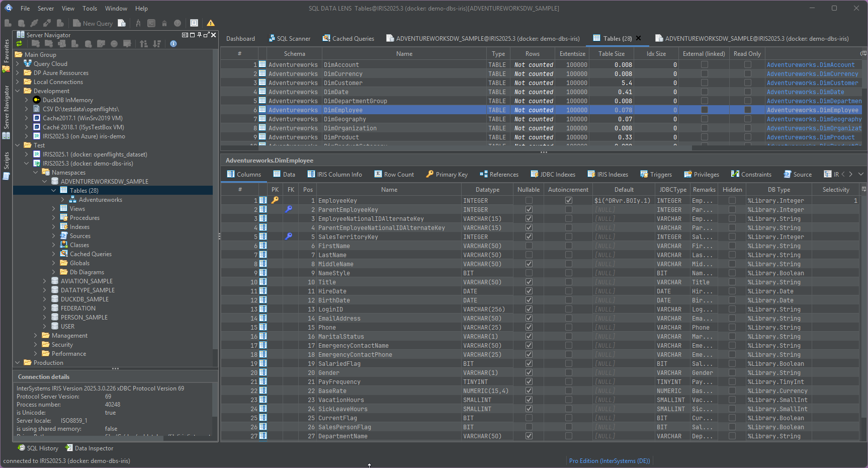Click the warning triangle toolbar icon

click(x=211, y=23)
